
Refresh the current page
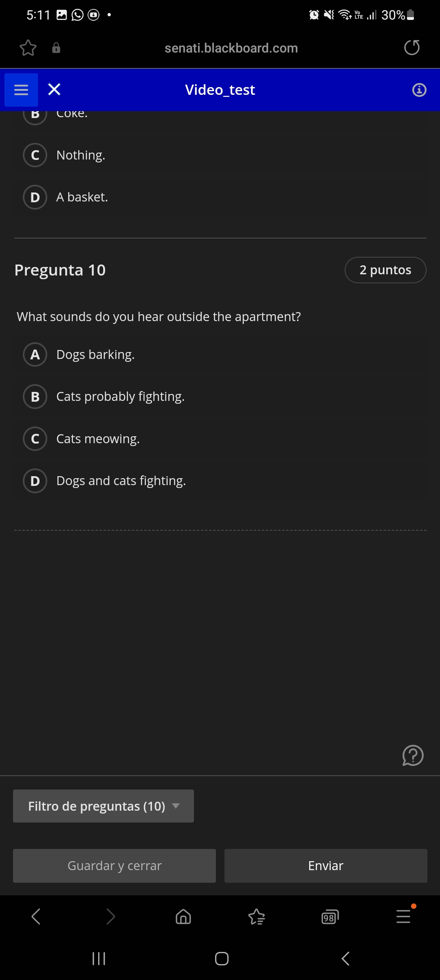pyautogui.click(x=411, y=48)
